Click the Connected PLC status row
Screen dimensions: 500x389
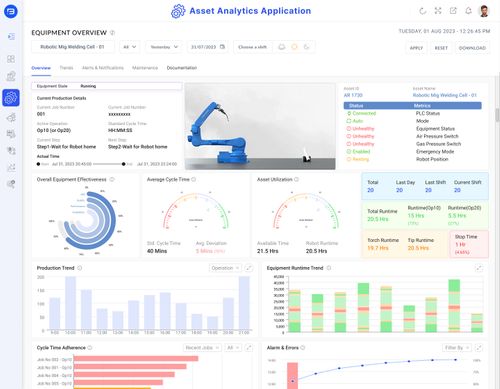tap(413, 113)
